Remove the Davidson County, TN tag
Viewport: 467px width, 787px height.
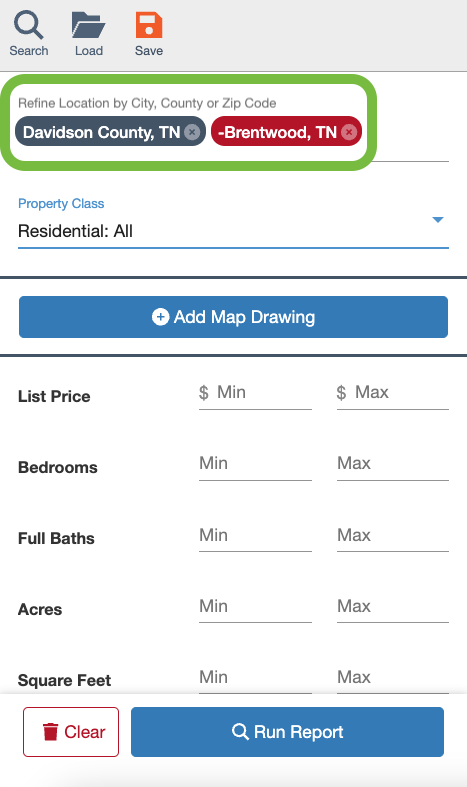click(x=192, y=132)
